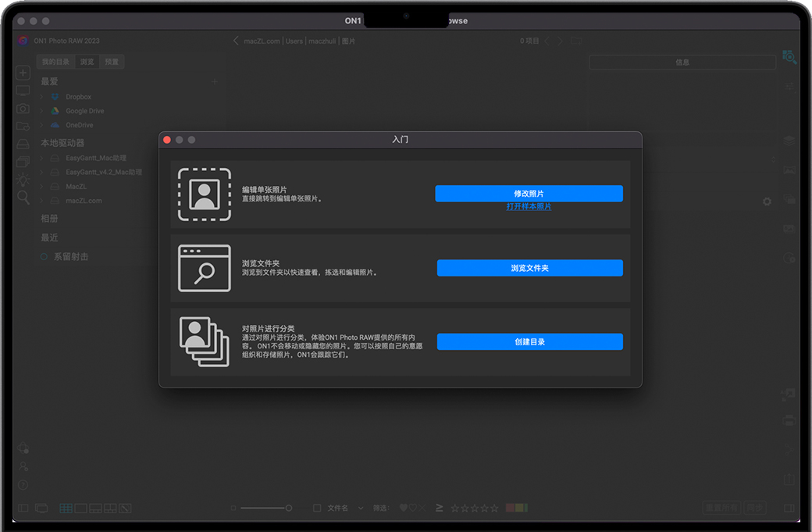Image resolution: width=812 pixels, height=532 pixels.
Task: Click the 打开样本照片 link
Action: coord(529,207)
